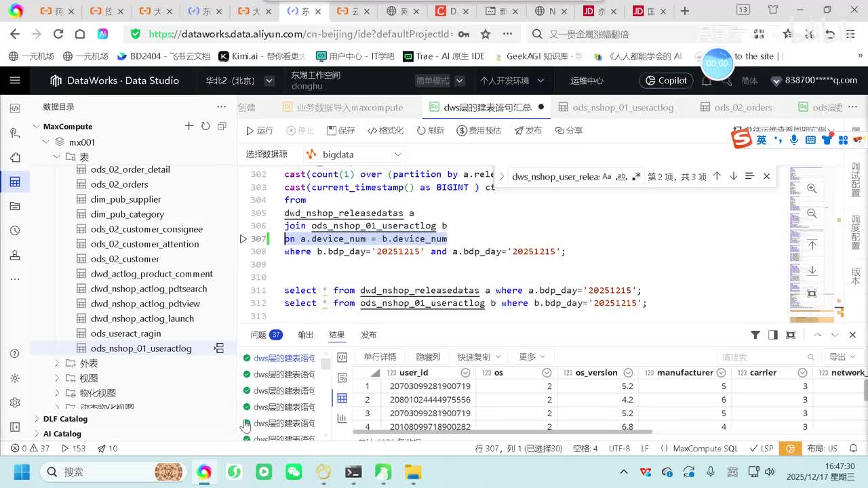Maximize the results panel

[791, 335]
